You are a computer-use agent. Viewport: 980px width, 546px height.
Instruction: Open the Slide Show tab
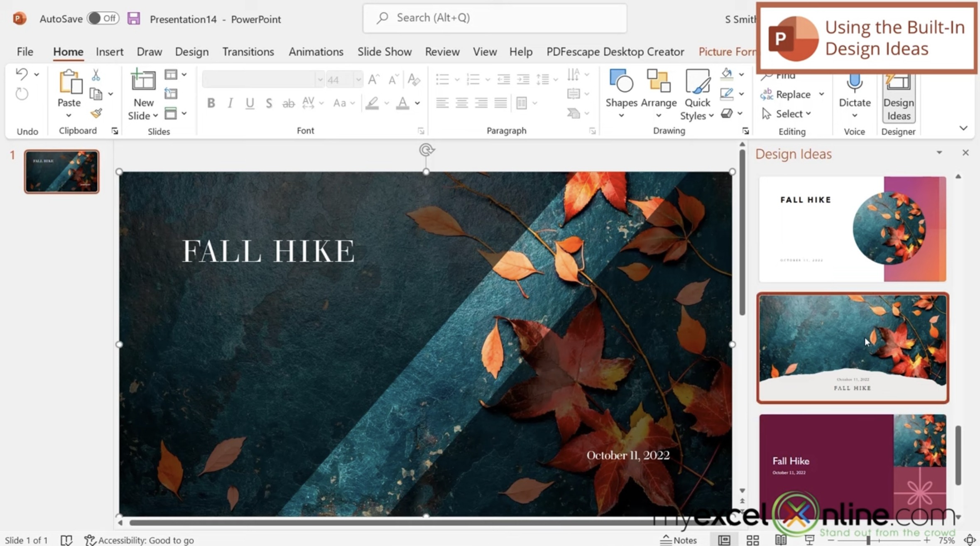tap(385, 51)
